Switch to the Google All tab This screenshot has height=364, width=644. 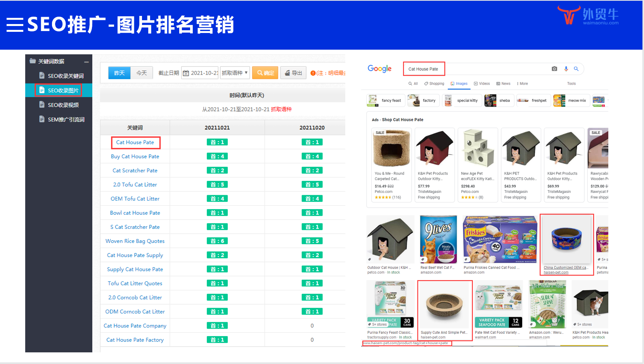pos(413,83)
